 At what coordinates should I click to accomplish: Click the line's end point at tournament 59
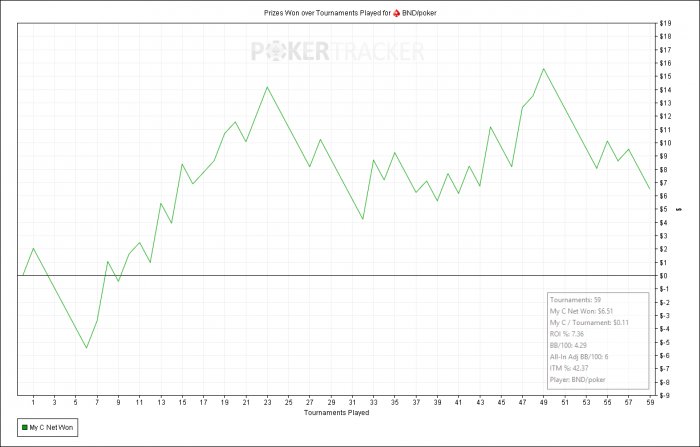pyautogui.click(x=650, y=188)
